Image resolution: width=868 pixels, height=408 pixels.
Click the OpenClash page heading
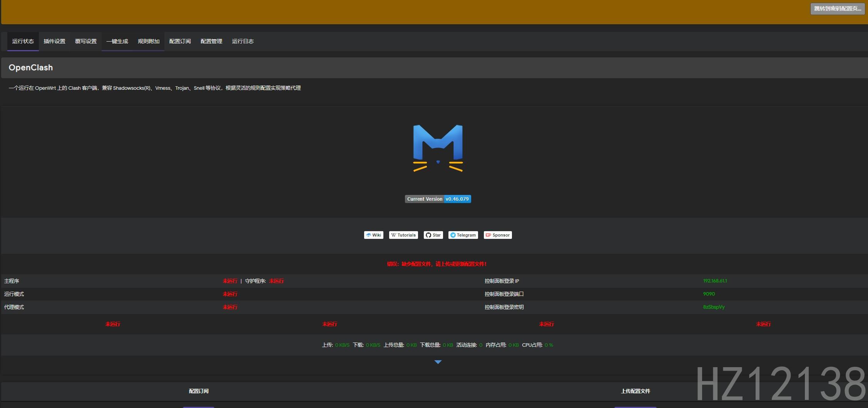coord(31,67)
